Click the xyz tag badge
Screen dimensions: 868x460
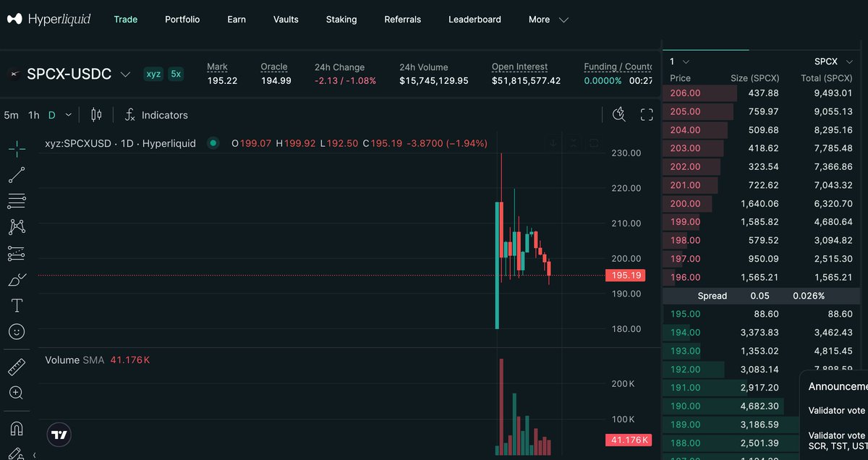tap(153, 74)
